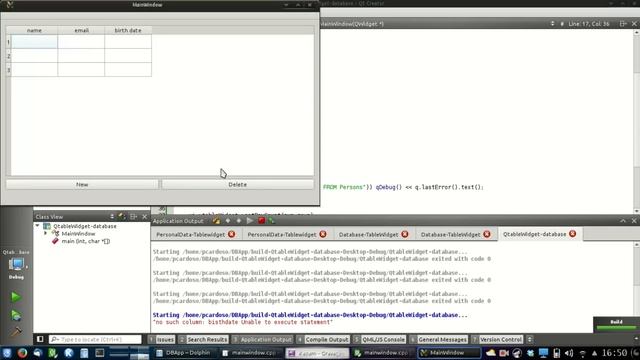Viewport: 640px width, 360px height.
Task: Click the email cell in row 2
Action: [81, 56]
